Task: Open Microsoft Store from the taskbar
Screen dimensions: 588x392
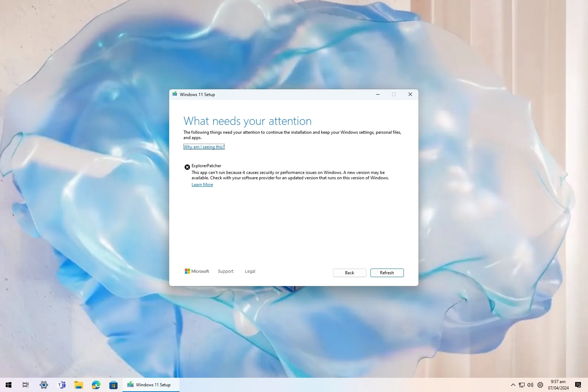Action: [x=114, y=385]
